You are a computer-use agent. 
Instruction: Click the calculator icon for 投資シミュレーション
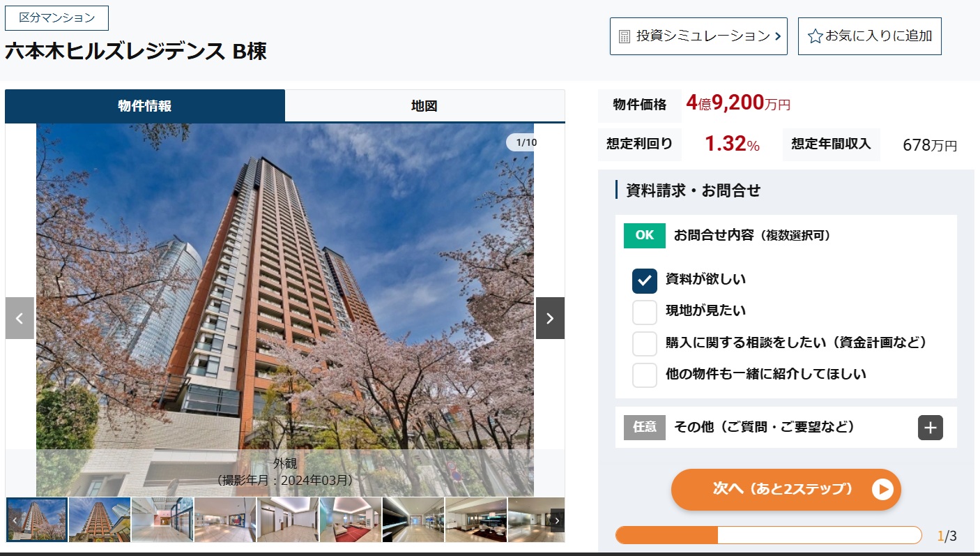[x=625, y=36]
